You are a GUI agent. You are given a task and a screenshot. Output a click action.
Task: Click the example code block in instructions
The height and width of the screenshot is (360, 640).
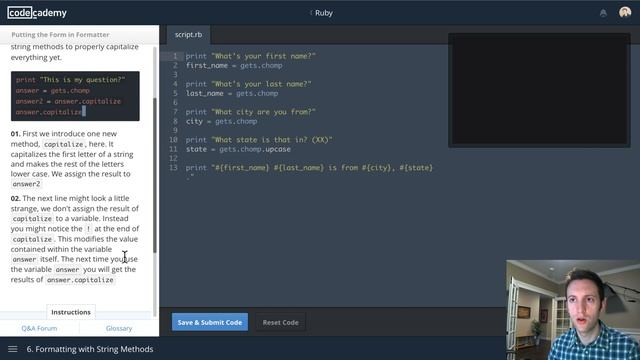(75, 96)
